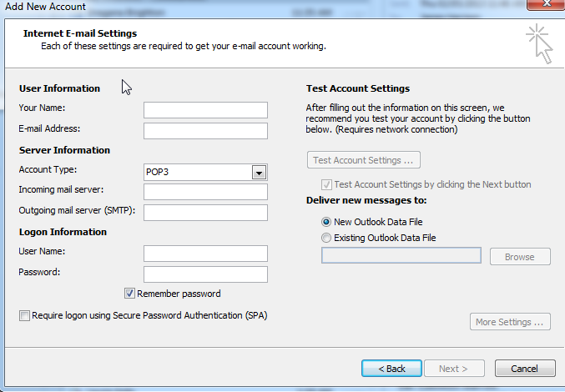Screen dimensions: 565x392
Task: Select Existing Outlook Data File option
Action: 326,238
